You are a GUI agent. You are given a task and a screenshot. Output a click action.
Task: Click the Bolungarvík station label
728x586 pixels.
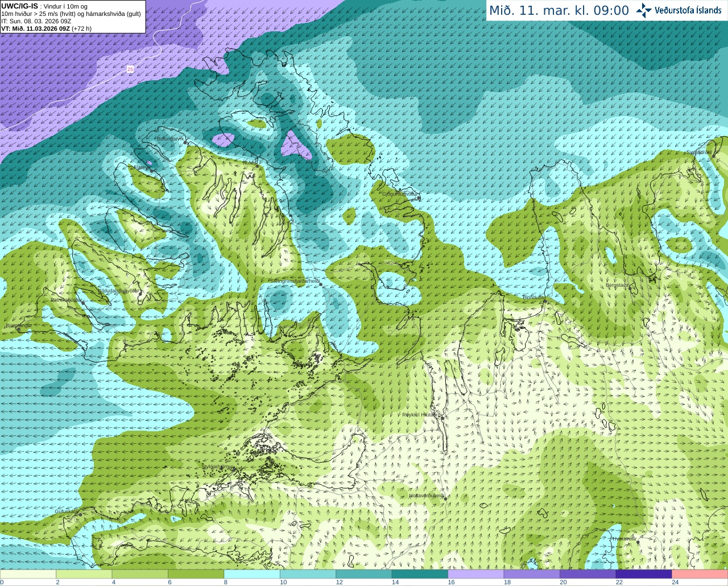tap(171, 139)
